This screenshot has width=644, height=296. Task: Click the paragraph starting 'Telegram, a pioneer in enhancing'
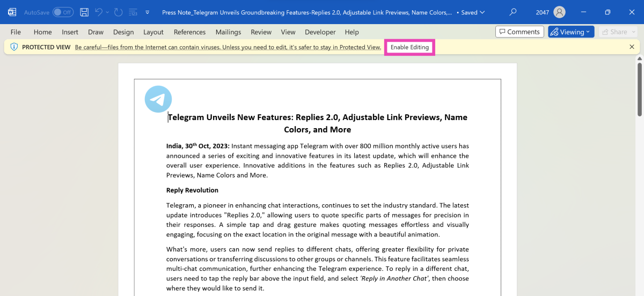tap(318, 220)
